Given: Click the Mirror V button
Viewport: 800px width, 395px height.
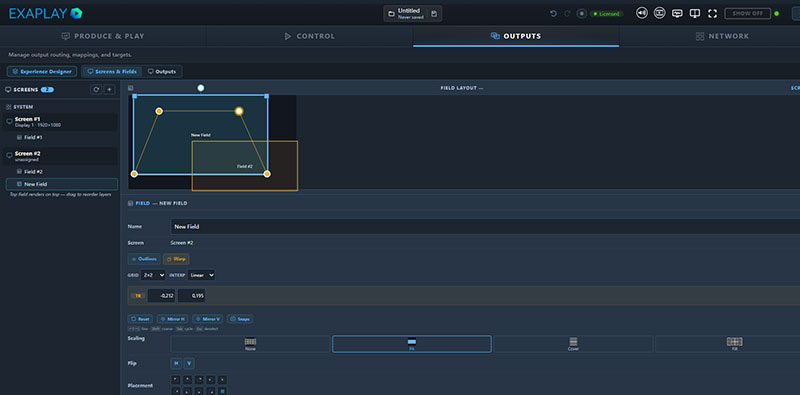Looking at the screenshot, I should (x=207, y=319).
